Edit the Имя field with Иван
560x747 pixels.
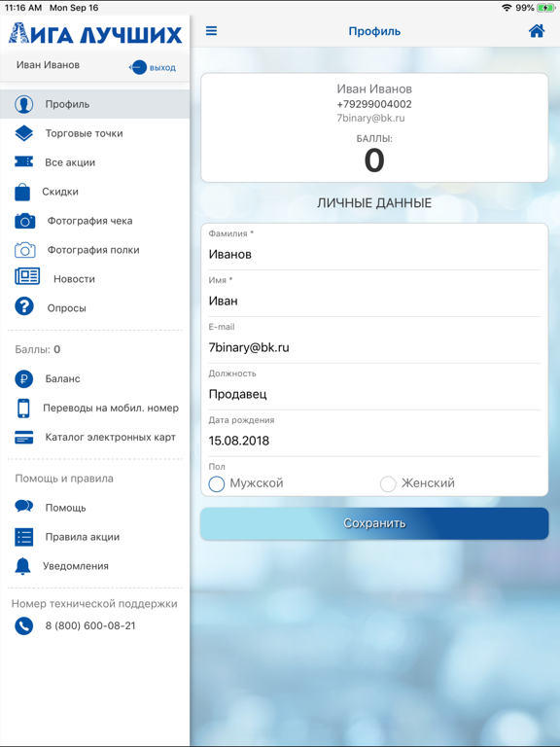(x=374, y=302)
